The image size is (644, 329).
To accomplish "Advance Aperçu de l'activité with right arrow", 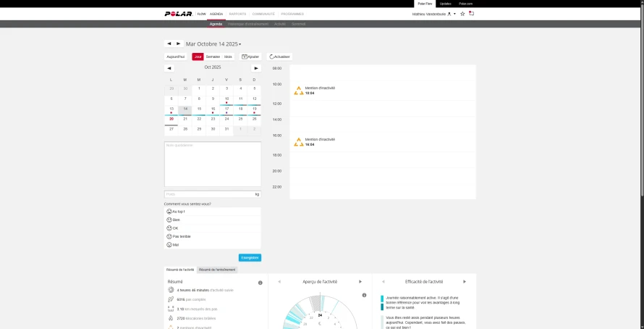I will coord(360,282).
